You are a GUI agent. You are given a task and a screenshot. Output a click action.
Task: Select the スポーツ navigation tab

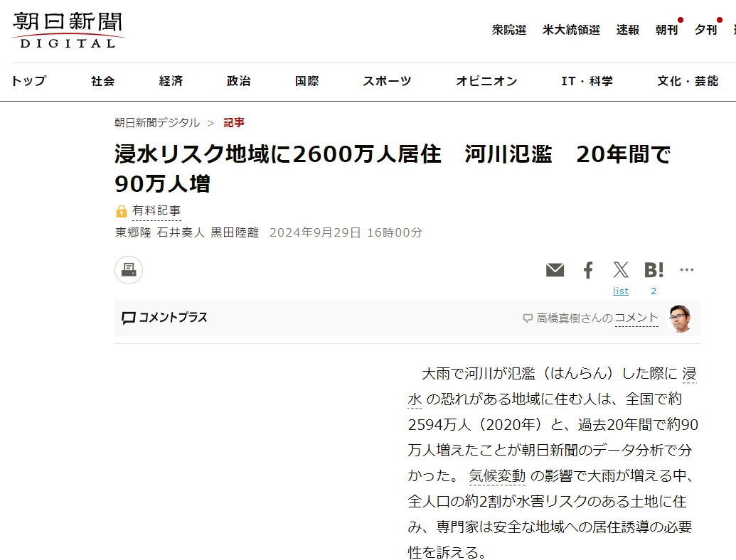387,81
